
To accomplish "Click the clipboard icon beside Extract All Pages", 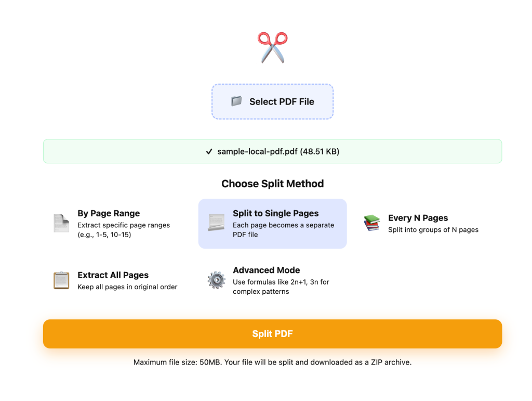I will tap(61, 280).
